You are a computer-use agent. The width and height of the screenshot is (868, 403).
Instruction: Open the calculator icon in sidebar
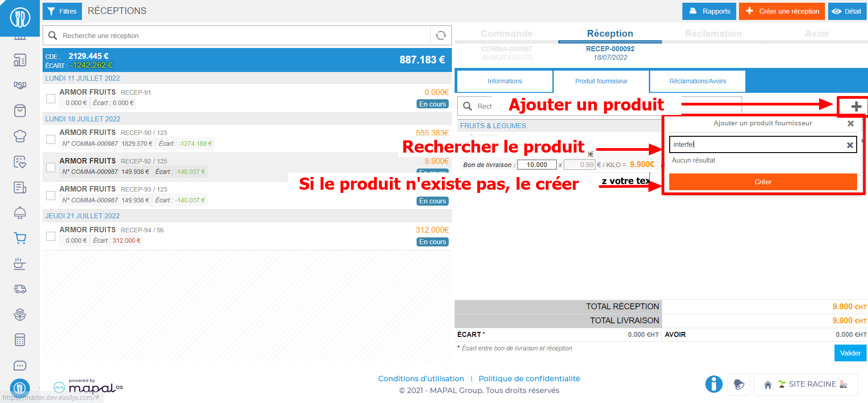(20, 340)
